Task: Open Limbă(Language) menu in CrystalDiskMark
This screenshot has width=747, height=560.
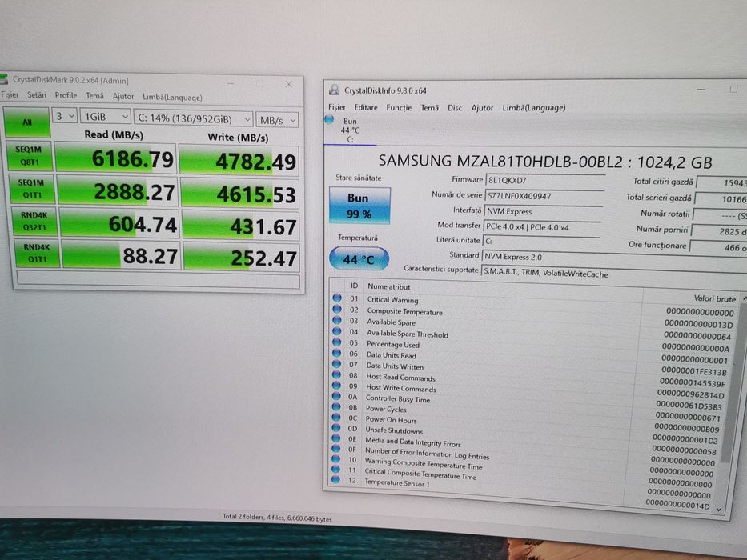Action: pos(172,98)
